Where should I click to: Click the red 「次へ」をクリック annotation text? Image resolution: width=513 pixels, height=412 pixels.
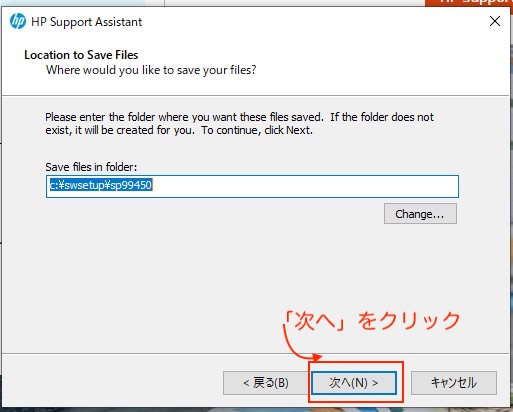coord(372,321)
